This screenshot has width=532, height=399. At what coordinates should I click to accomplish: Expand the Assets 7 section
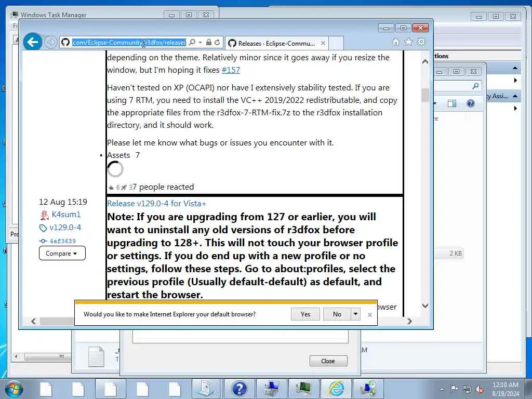[123, 155]
